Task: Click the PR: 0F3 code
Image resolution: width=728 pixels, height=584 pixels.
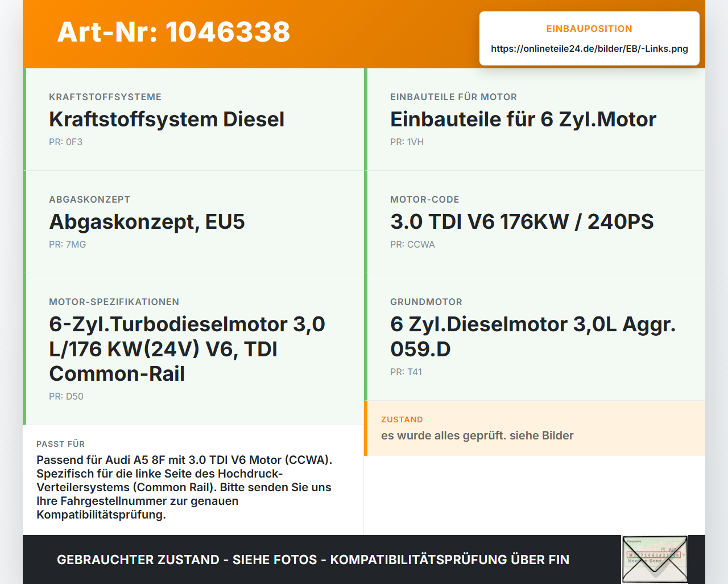Action: 65,142
